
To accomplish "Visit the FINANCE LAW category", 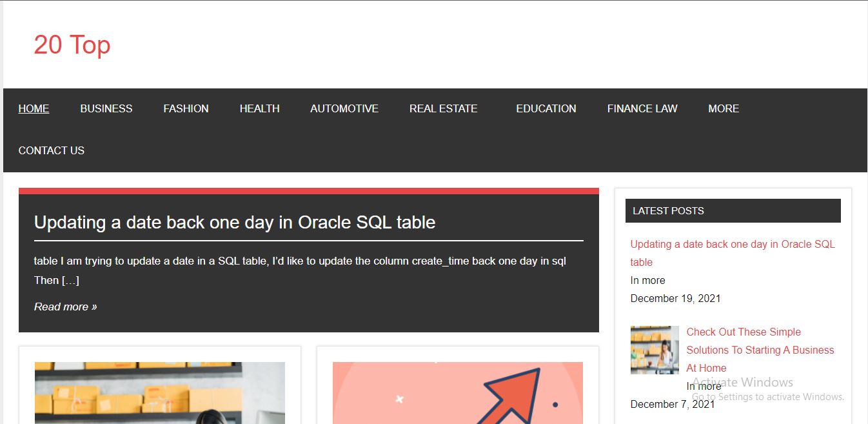I will (642, 108).
